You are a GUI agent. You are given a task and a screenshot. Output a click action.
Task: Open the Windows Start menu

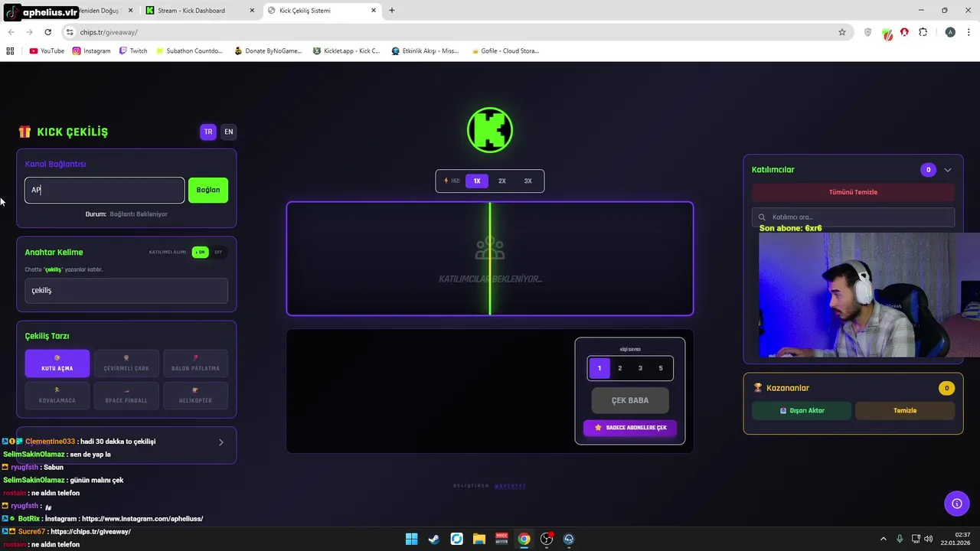411,539
